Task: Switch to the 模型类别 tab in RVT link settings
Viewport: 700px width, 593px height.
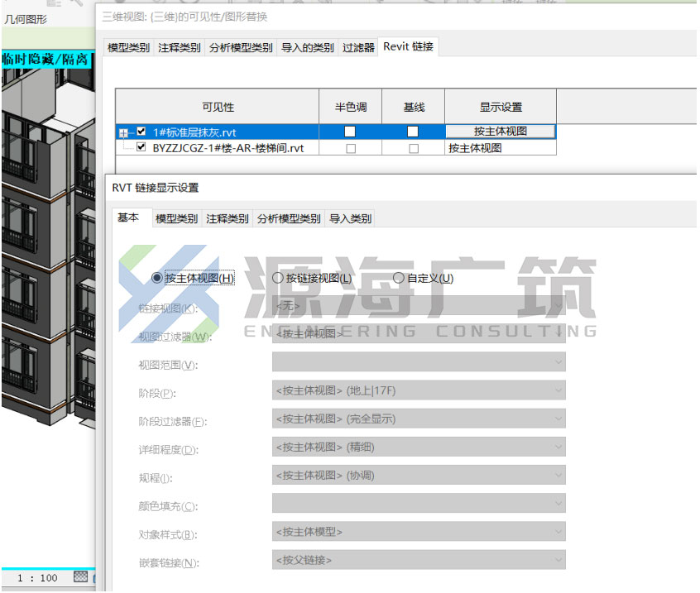Action: [176, 218]
